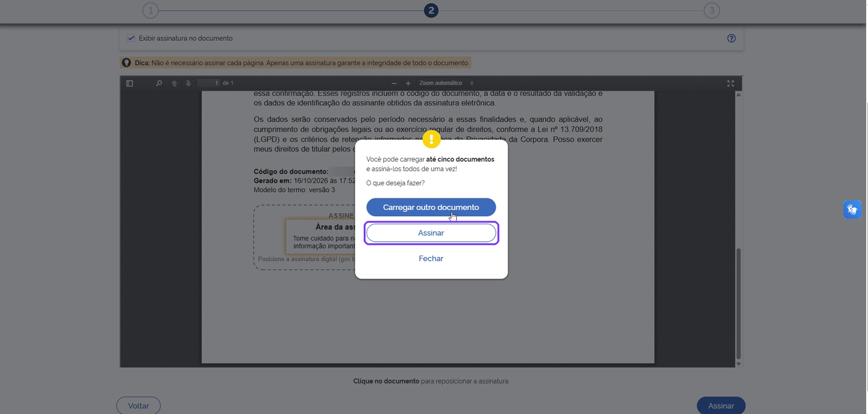The height and width of the screenshot is (414, 868).
Task: Enter fullscreen presentation mode icon
Action: [x=731, y=83]
